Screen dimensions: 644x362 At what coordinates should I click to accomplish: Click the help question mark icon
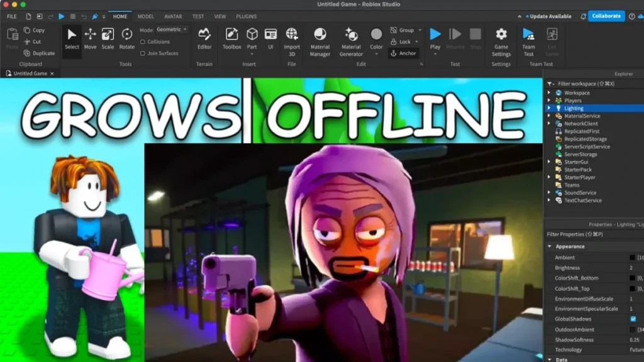(631, 16)
